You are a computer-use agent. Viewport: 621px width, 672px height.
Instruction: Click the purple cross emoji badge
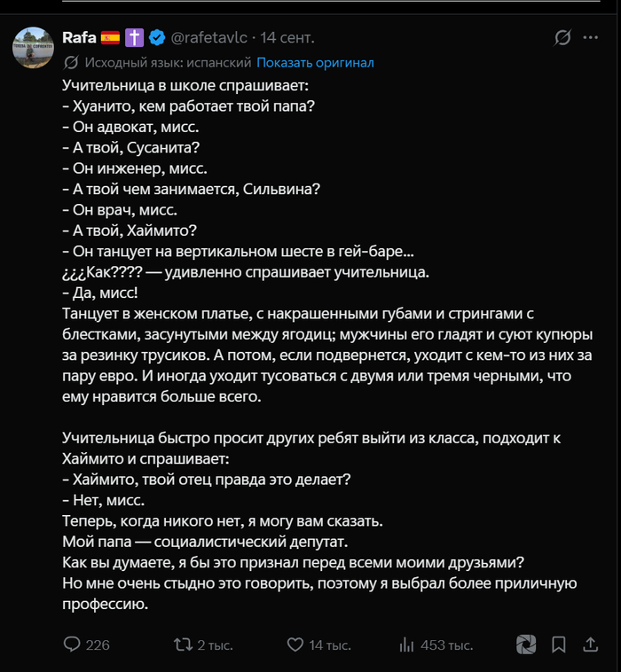click(134, 38)
